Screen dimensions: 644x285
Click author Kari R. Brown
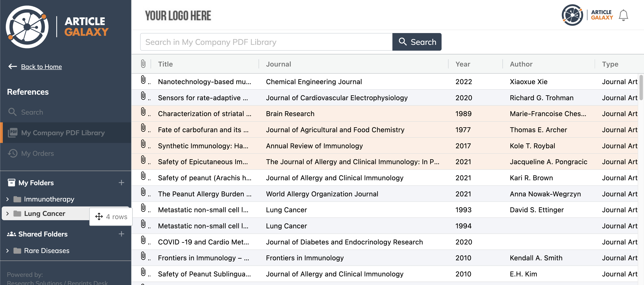tap(531, 178)
